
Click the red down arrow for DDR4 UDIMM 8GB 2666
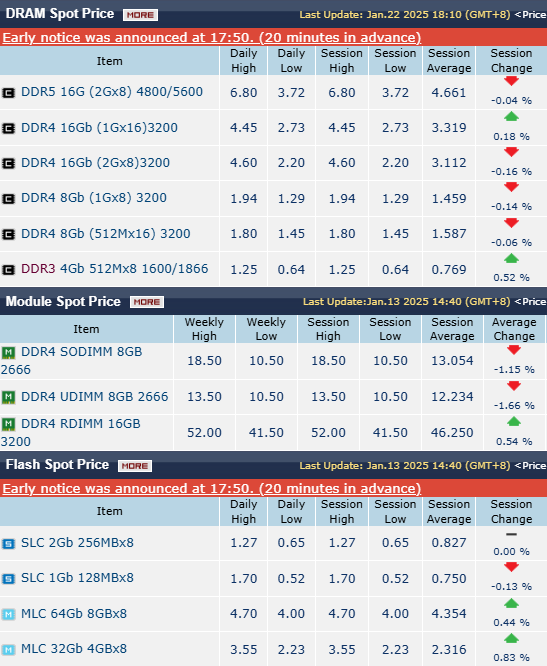point(514,386)
